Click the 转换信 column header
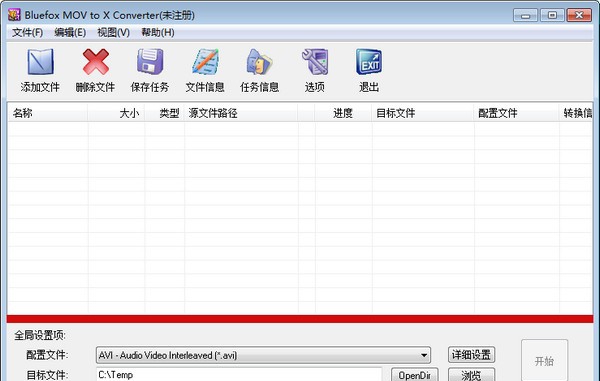This screenshot has height=381, width=600. pyautogui.click(x=576, y=113)
